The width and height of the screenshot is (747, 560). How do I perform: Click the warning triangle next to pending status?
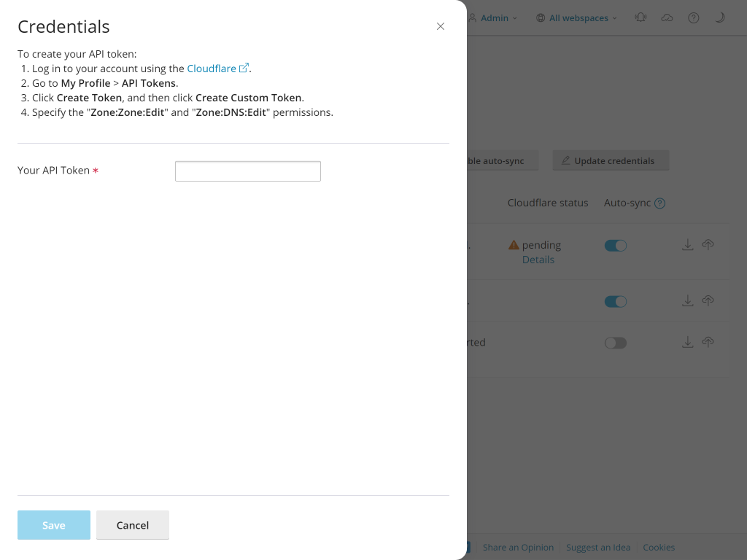[x=514, y=245]
